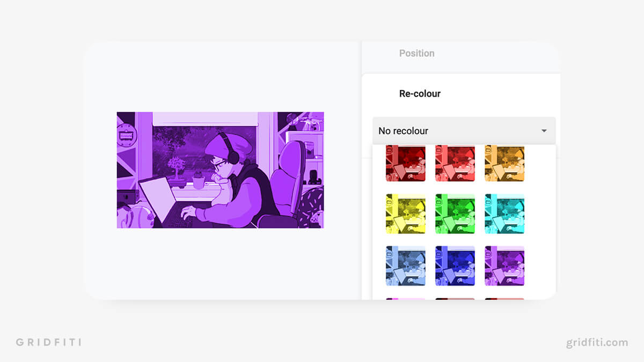Select the cyan recolour swatch
644x362 pixels.
click(x=504, y=213)
